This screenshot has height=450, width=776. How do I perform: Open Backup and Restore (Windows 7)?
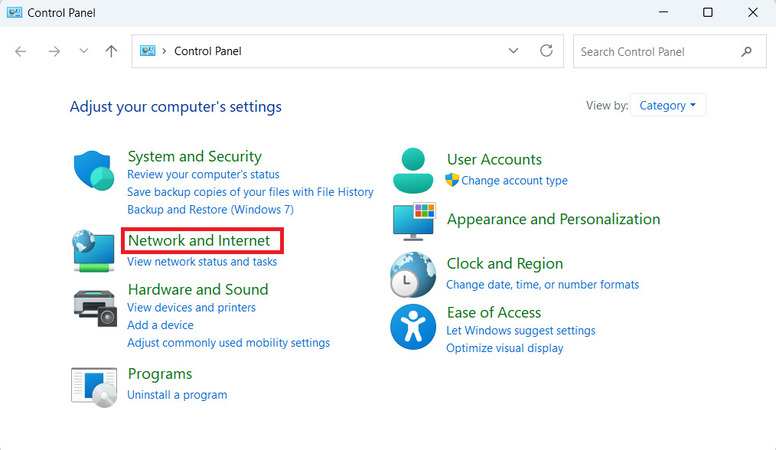[210, 209]
